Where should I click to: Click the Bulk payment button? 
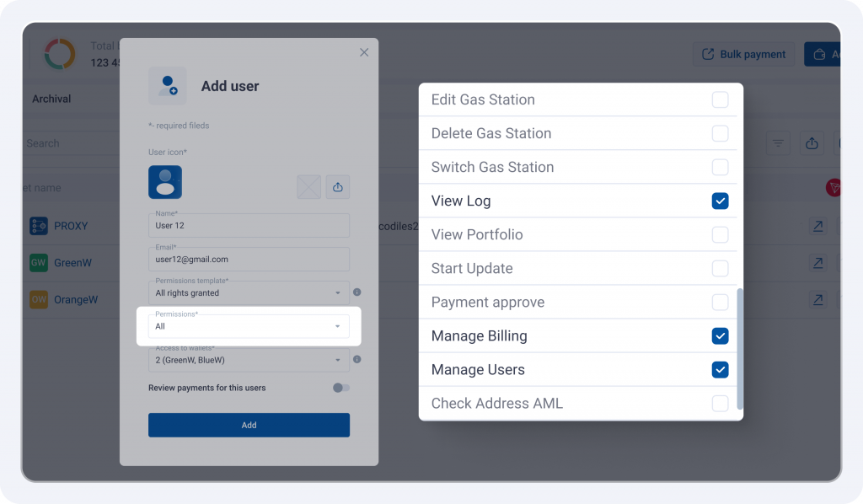[x=743, y=54]
